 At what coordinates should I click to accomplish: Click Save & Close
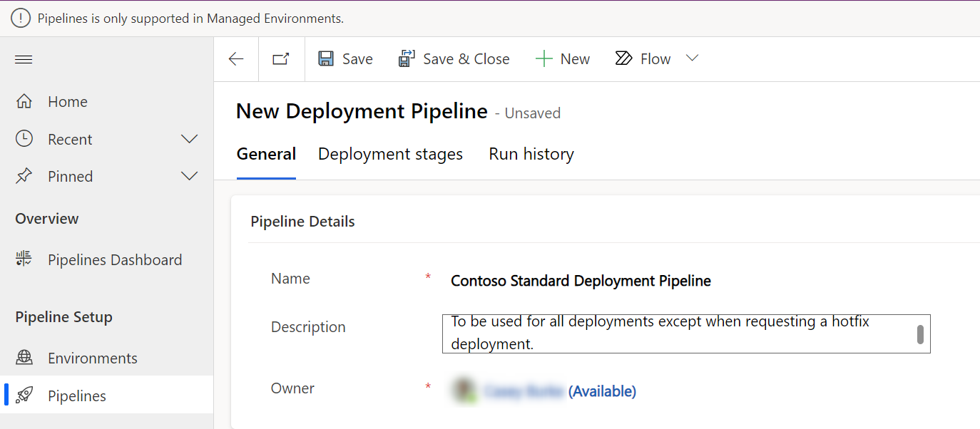click(x=454, y=58)
